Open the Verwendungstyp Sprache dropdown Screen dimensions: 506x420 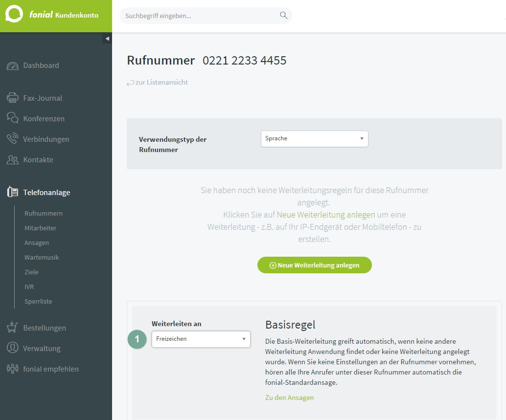[x=314, y=138]
